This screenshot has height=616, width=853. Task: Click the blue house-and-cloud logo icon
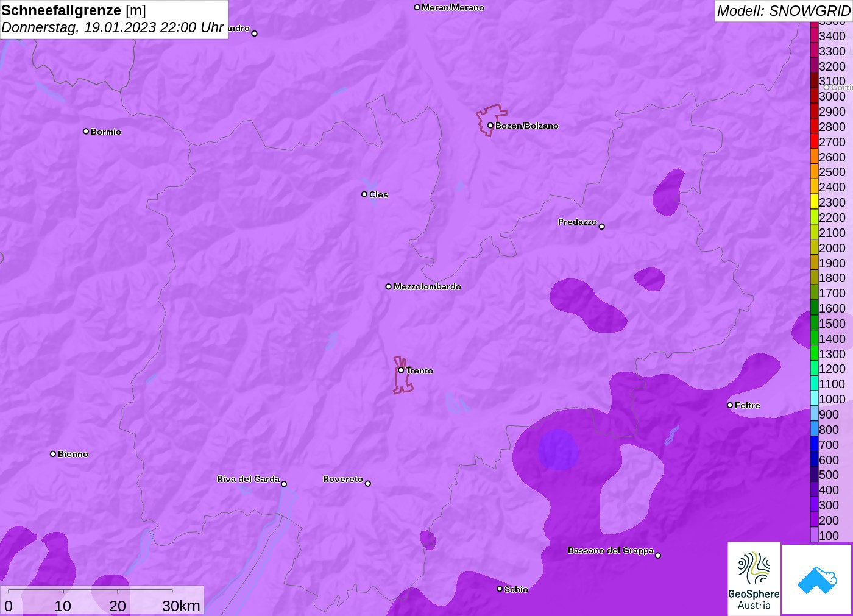(x=817, y=580)
